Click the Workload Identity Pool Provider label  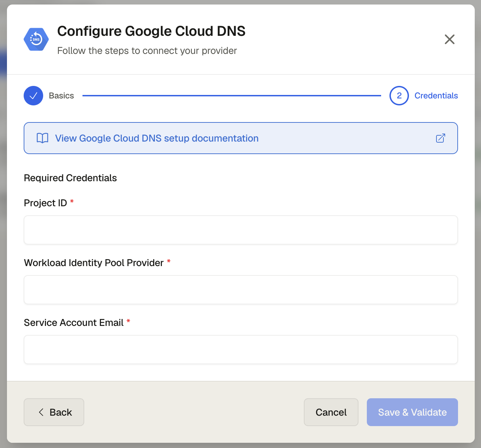(94, 263)
